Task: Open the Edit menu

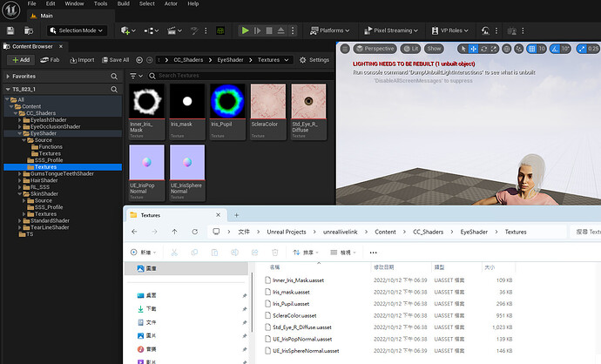Action: (x=51, y=3)
